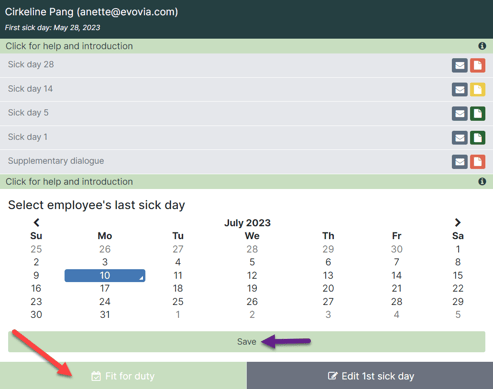Select July 23 in the calendar
This screenshot has width=493, height=389.
[36, 302]
